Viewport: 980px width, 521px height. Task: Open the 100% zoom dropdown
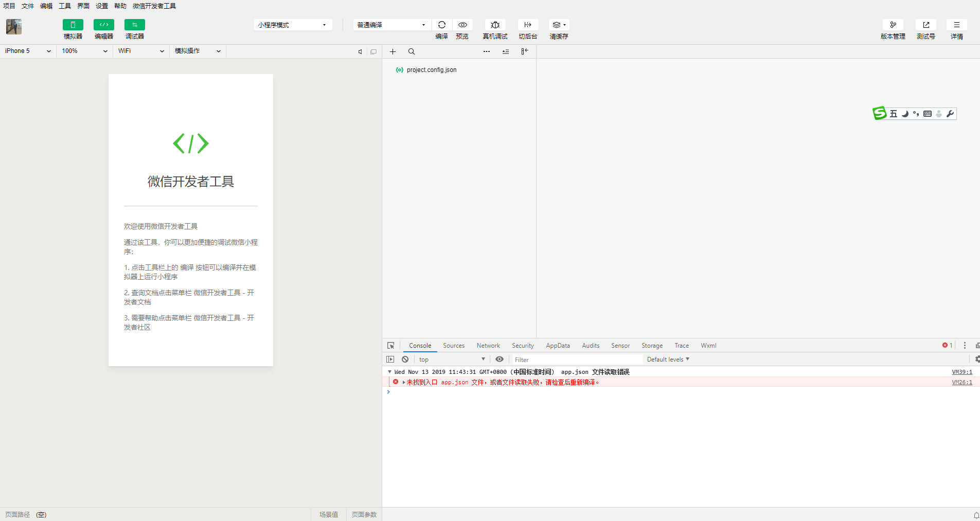point(84,51)
